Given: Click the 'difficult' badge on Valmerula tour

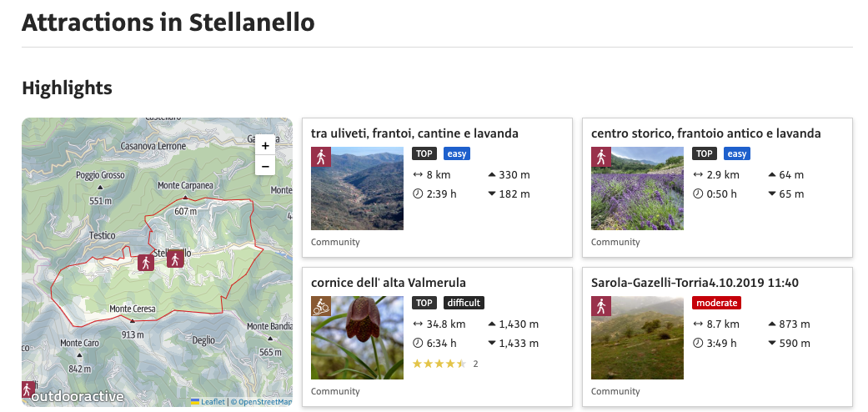Looking at the screenshot, I should tap(464, 303).
